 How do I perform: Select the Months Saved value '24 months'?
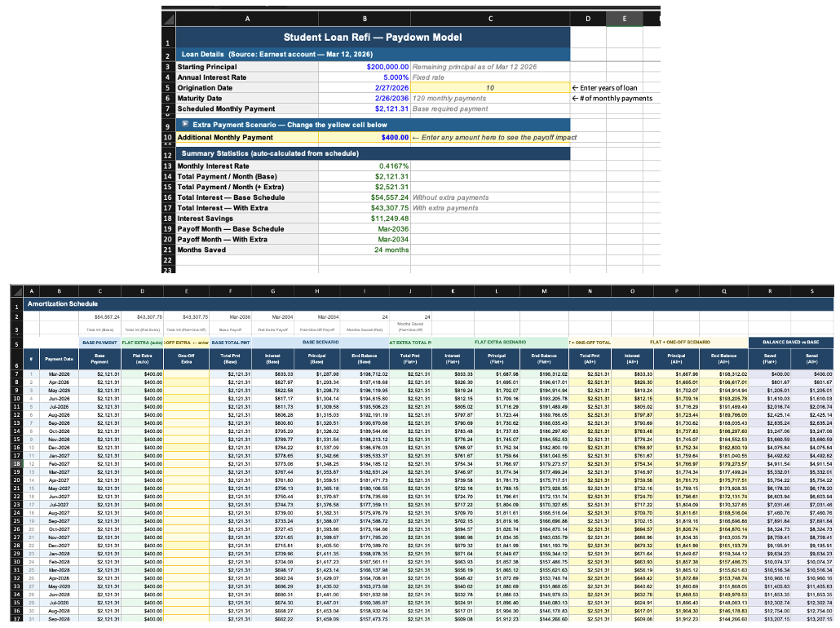[365, 250]
